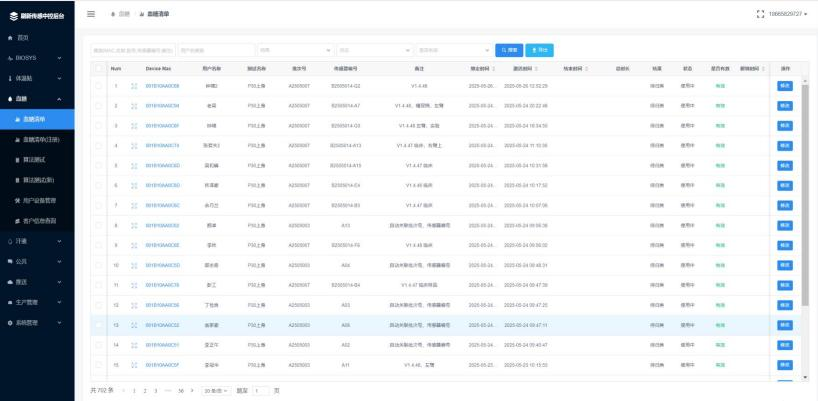Open the account dropdown at top right
This screenshot has width=818, height=401.
point(788,14)
